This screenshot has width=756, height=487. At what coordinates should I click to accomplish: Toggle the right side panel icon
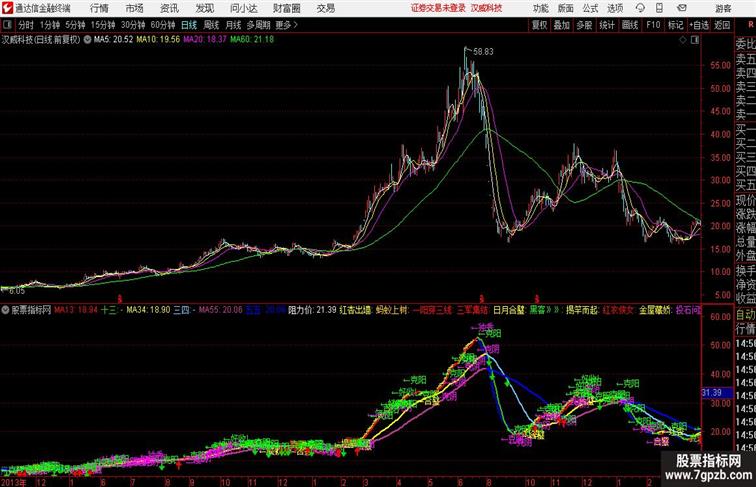(x=695, y=40)
